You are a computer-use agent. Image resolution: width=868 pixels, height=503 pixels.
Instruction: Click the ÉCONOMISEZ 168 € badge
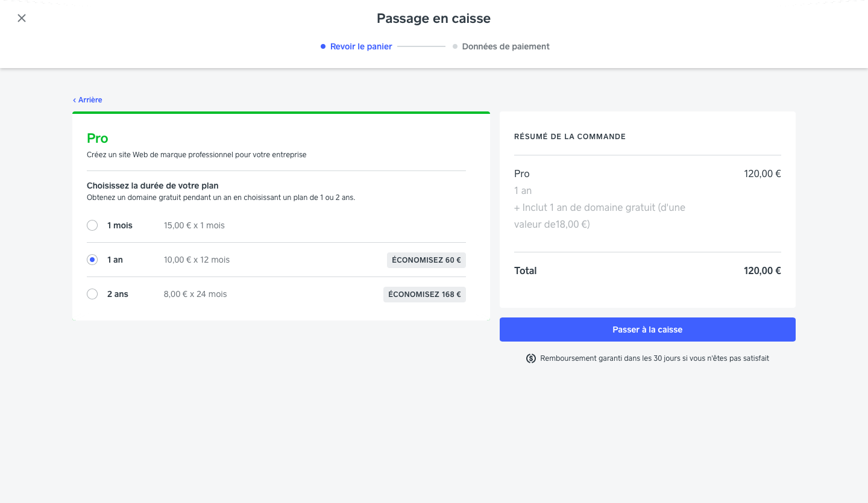click(x=424, y=295)
